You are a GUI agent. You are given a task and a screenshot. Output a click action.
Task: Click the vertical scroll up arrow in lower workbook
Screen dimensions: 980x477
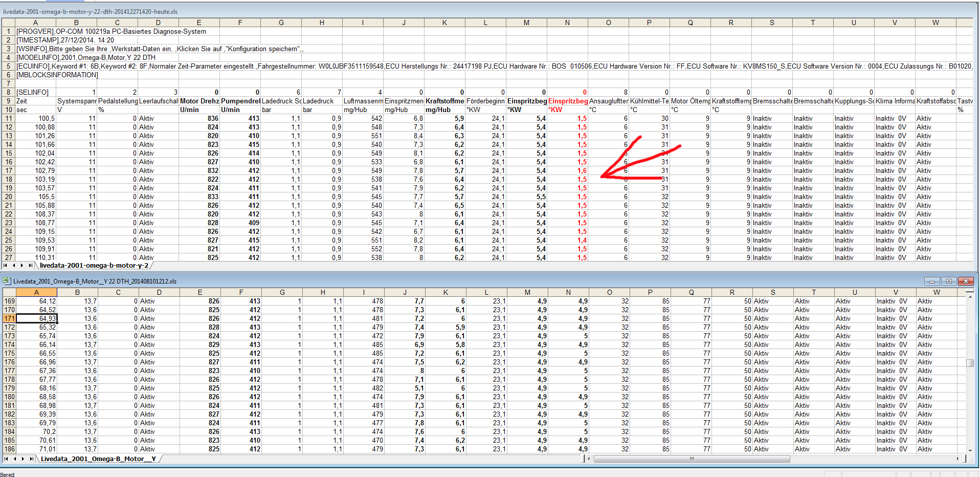970,298
